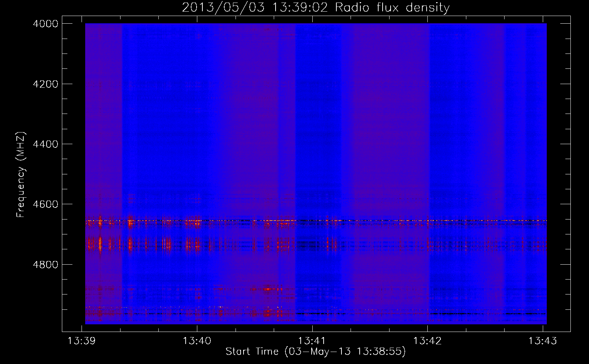Screen dimensions: 589x364
Task: Click the 13:41 time tick label
Action: click(312, 341)
